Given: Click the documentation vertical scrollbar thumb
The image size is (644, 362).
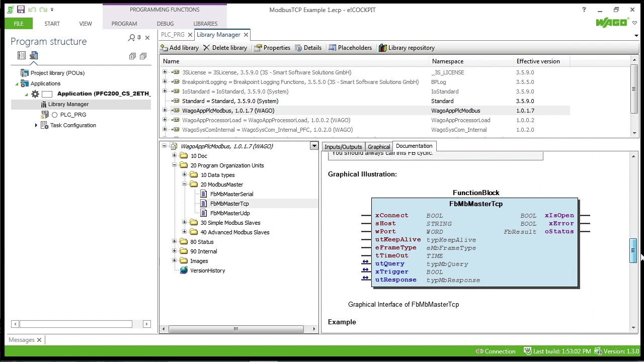Looking at the screenshot, I should (633, 250).
